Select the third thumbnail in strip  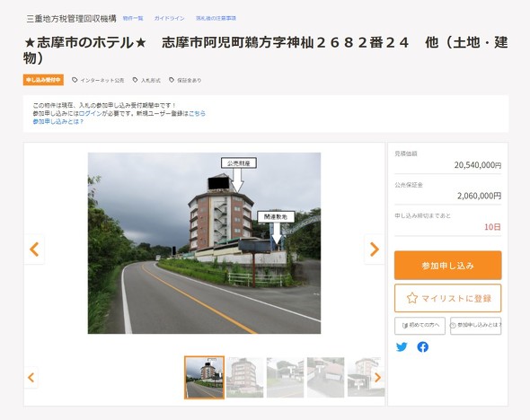[285, 378]
